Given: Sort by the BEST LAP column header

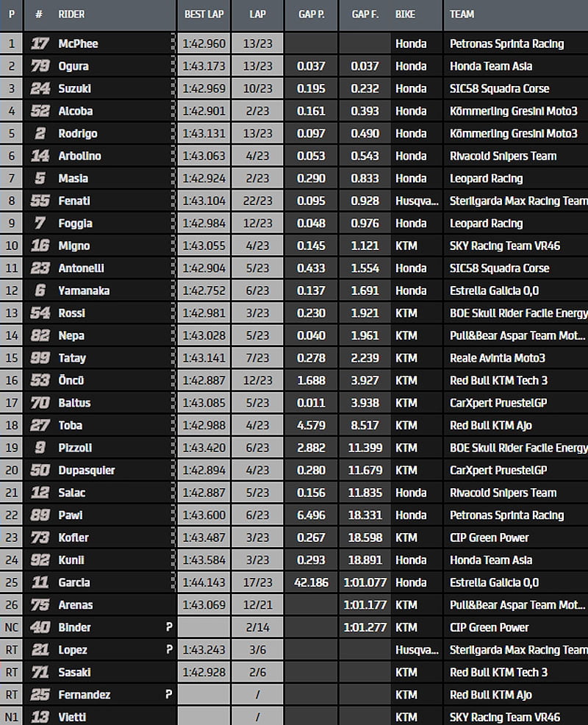Looking at the screenshot, I should point(204,14).
